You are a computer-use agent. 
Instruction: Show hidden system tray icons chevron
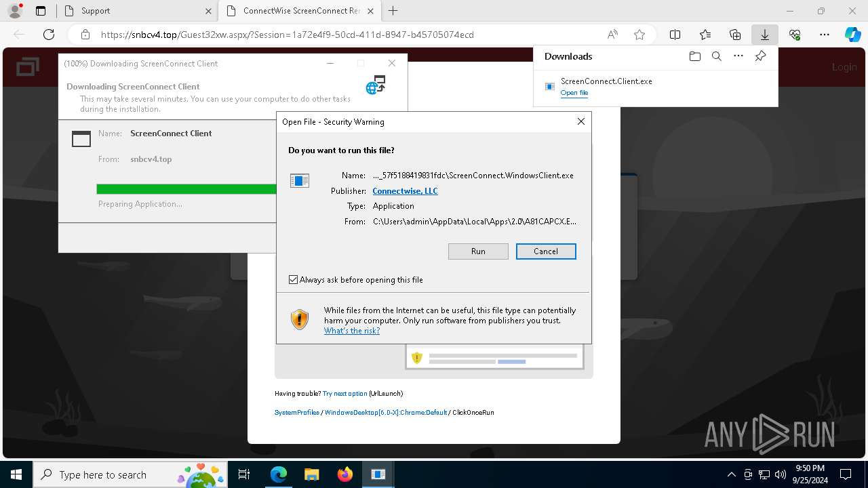click(731, 474)
